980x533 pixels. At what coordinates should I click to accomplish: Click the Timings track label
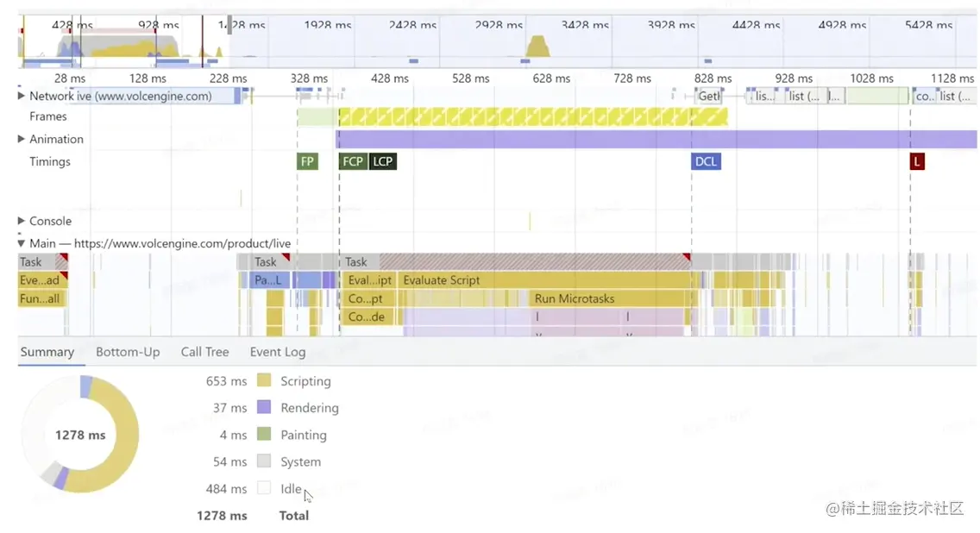tap(50, 161)
